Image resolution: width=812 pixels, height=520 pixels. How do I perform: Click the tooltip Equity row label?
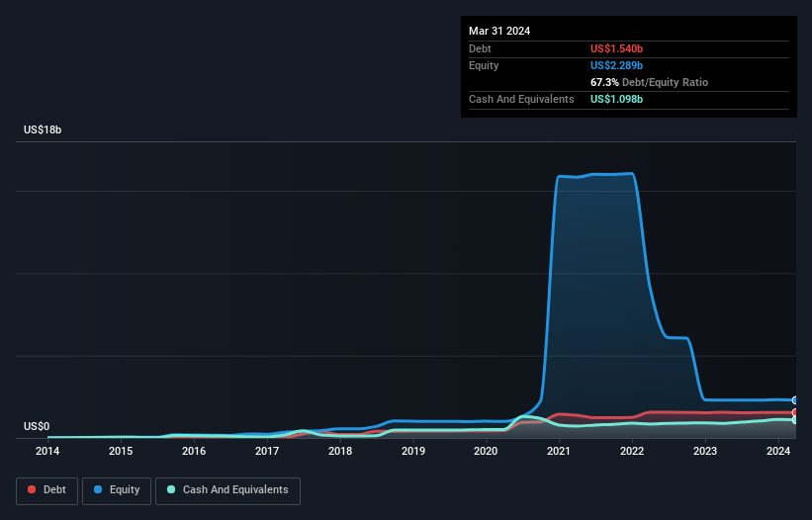pos(484,65)
